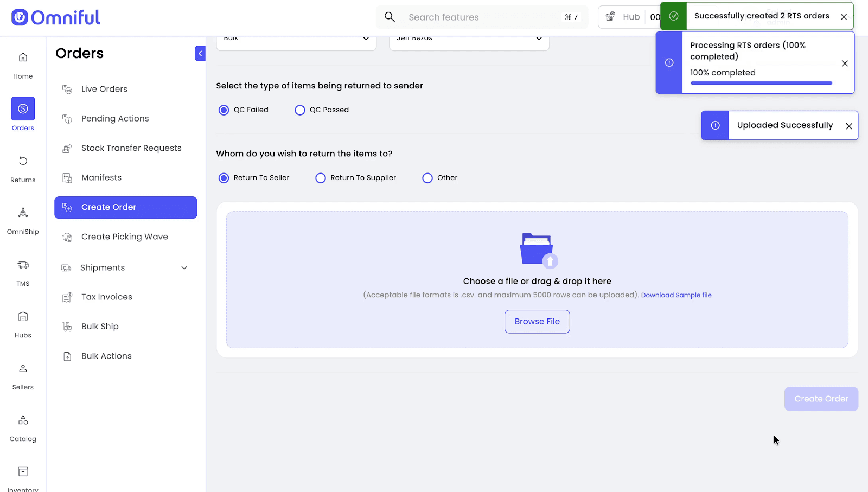Click the Browse File button
The height and width of the screenshot is (492, 868).
click(x=537, y=322)
